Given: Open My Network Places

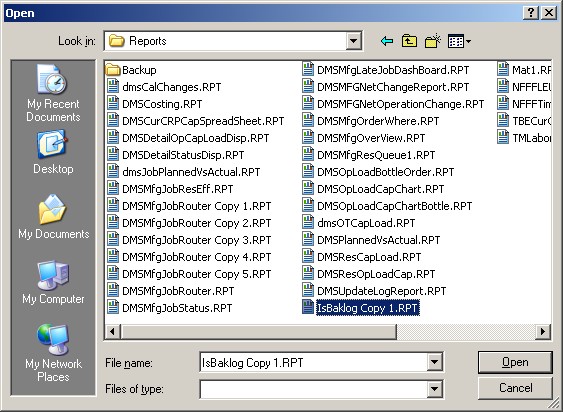Looking at the screenshot, I should pyautogui.click(x=53, y=353).
